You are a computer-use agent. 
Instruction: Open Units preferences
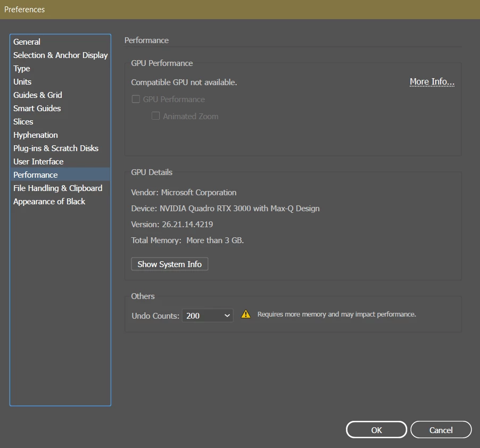click(x=60, y=82)
